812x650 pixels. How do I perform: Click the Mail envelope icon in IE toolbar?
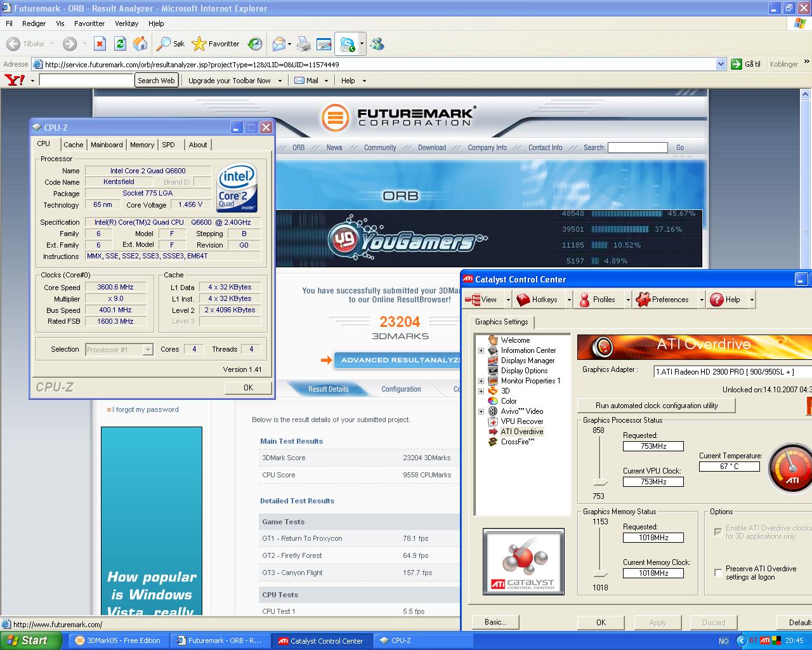click(x=278, y=44)
